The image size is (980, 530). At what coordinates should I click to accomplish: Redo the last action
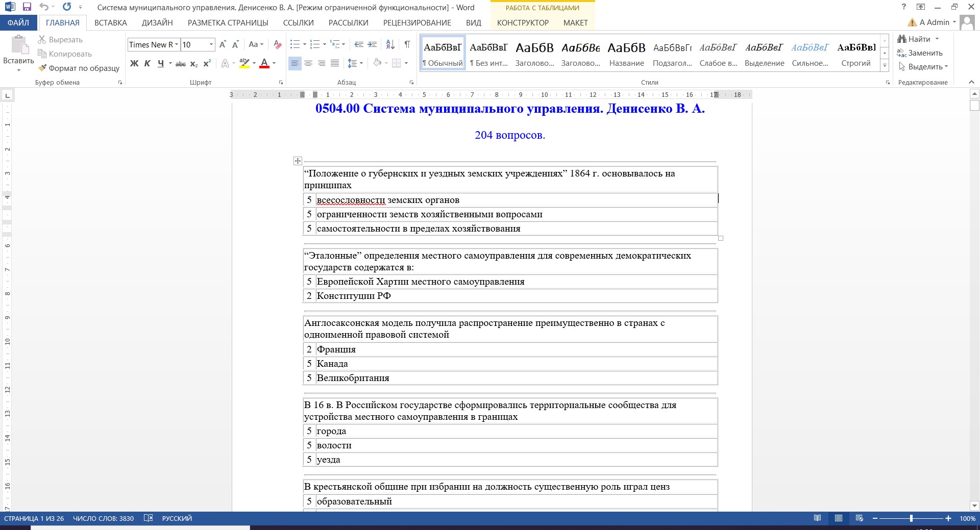pyautogui.click(x=67, y=7)
